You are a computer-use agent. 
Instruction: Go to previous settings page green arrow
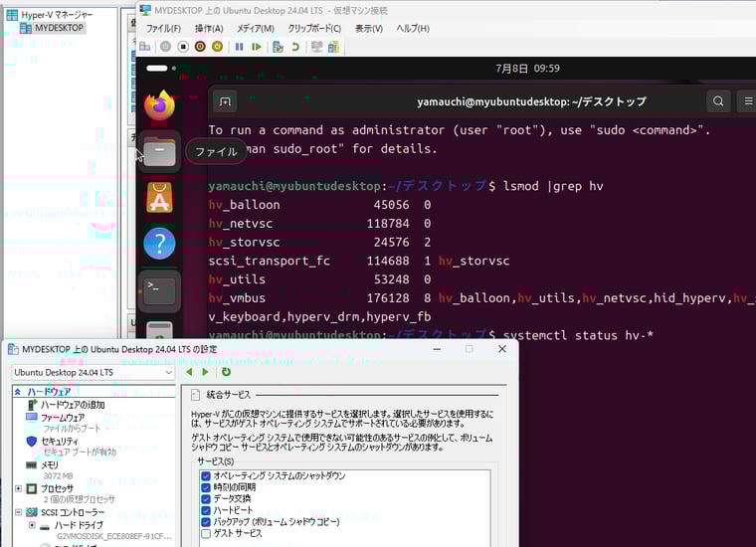189,372
